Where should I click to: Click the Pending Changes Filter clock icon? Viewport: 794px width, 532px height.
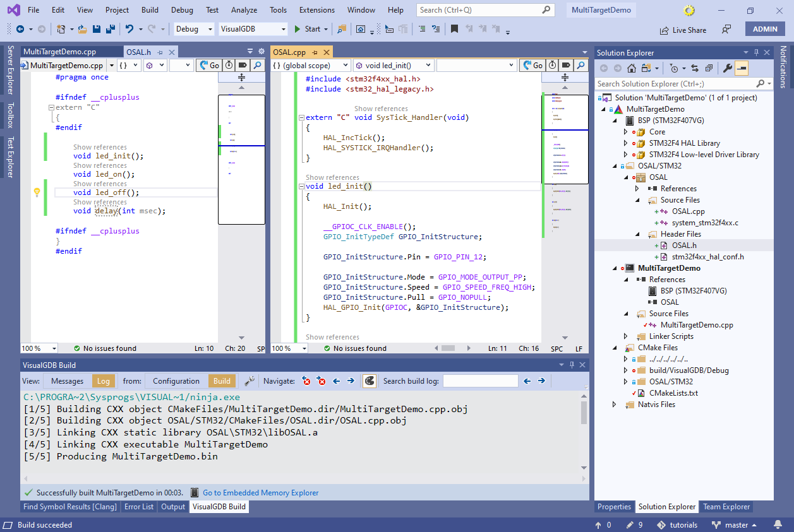point(675,68)
